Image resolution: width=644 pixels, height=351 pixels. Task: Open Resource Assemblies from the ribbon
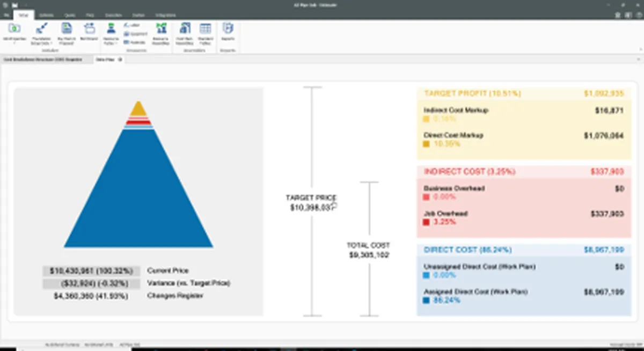[x=160, y=33]
